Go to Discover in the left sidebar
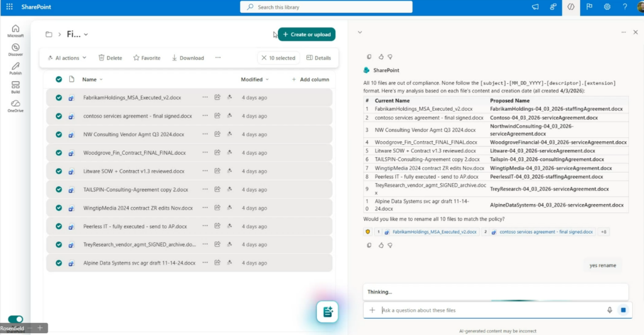This screenshot has height=335, width=644. coord(15,50)
